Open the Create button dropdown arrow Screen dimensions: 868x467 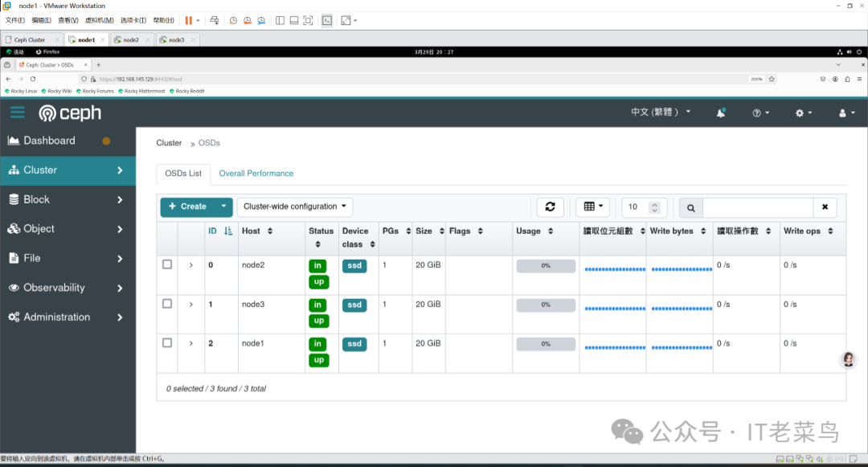[223, 207]
